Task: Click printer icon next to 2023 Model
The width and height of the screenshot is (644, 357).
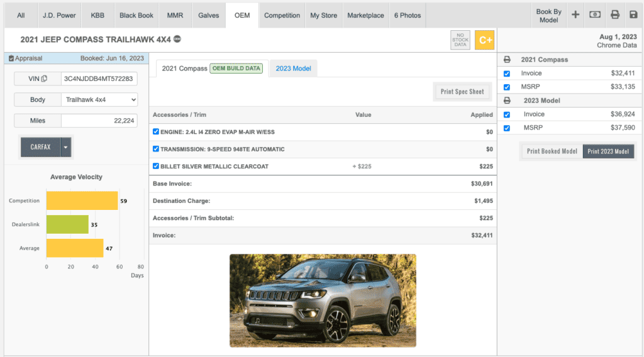Action: pos(507,101)
